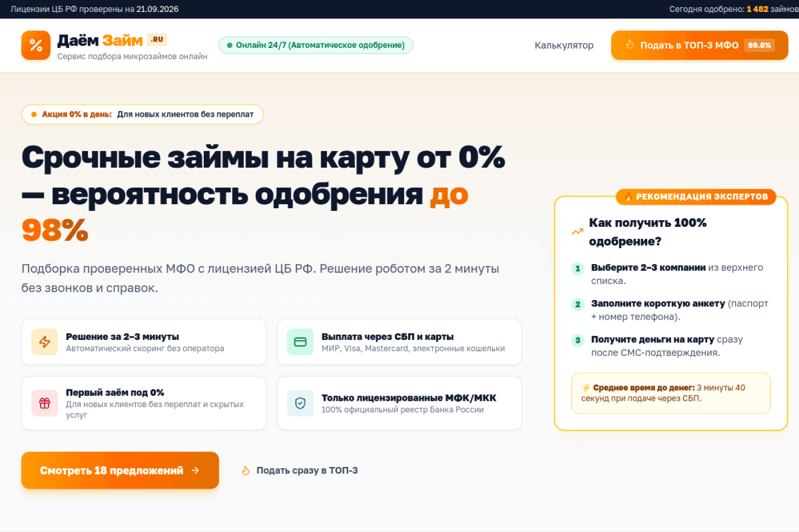Screen dimensions: 799x532
Task: Click Автоматический скоринг без оператора subtitle
Action: pyautogui.click(x=145, y=348)
